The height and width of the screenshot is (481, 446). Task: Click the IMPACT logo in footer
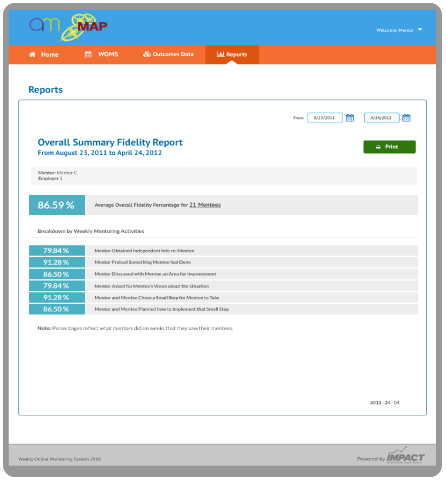pos(405,455)
